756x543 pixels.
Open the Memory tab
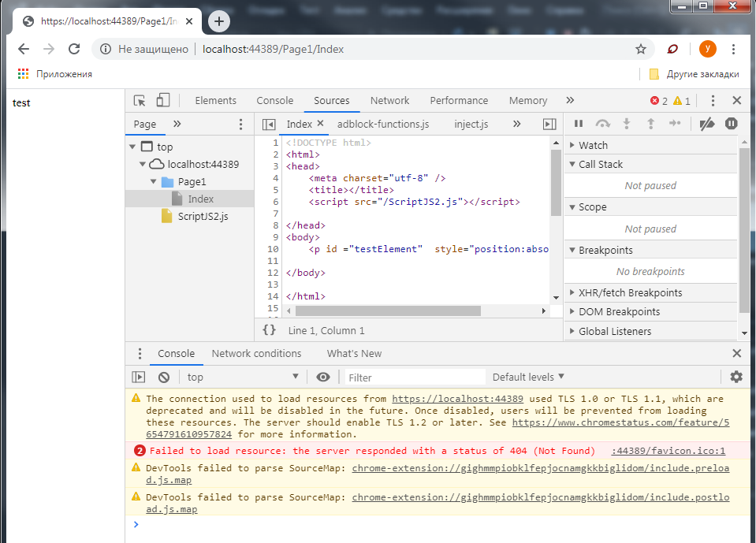point(528,100)
